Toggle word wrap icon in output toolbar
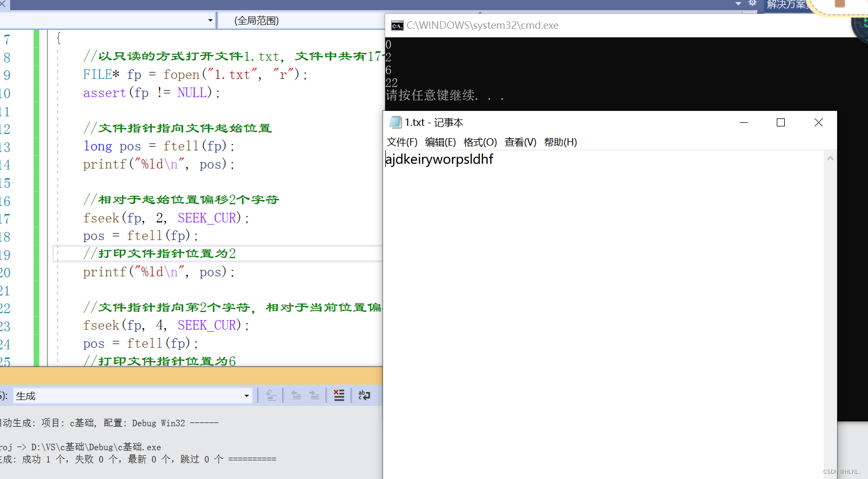 coord(364,395)
